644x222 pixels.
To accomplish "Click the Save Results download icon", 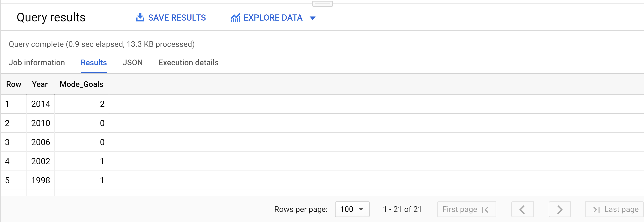I will pyautogui.click(x=140, y=18).
